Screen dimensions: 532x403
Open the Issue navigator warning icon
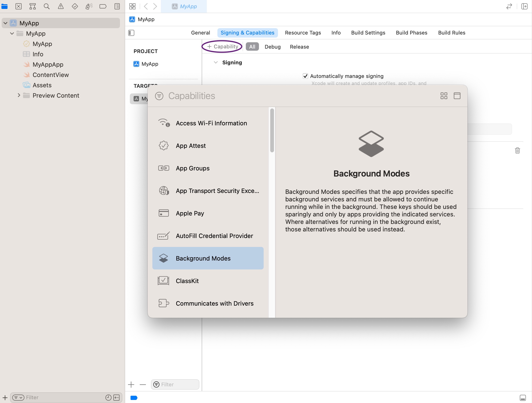tap(61, 6)
